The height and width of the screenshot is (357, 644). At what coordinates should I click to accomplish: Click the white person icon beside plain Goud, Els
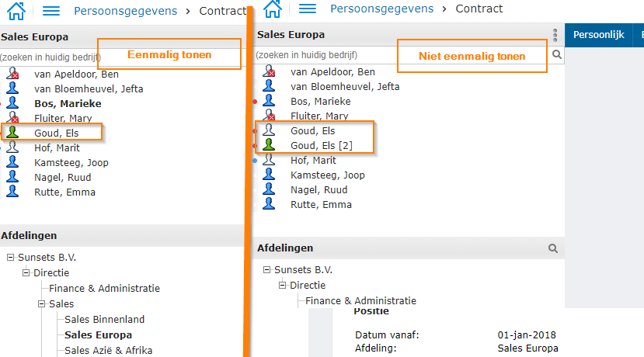click(269, 130)
